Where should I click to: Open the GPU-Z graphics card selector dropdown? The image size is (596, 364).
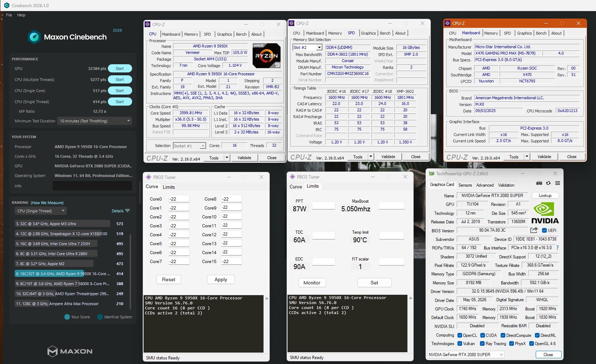click(466, 355)
